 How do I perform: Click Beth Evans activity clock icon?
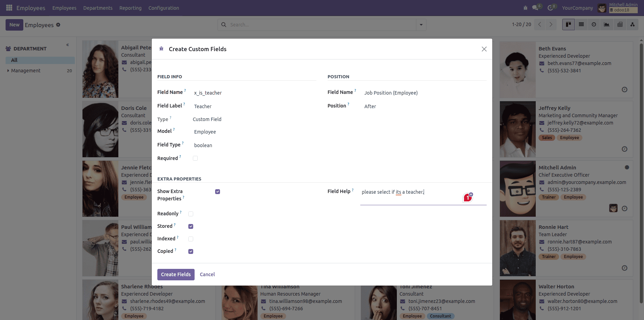click(625, 89)
